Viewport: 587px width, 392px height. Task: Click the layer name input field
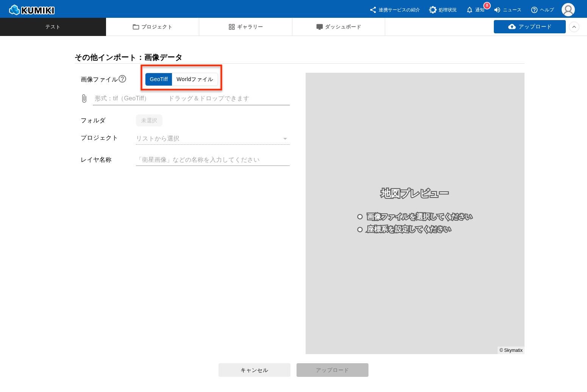tap(212, 160)
